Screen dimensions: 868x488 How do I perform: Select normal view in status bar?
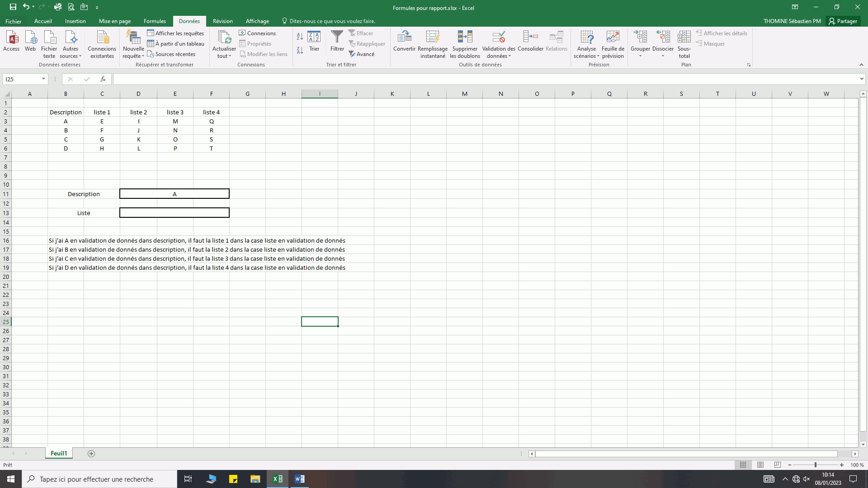tap(743, 465)
